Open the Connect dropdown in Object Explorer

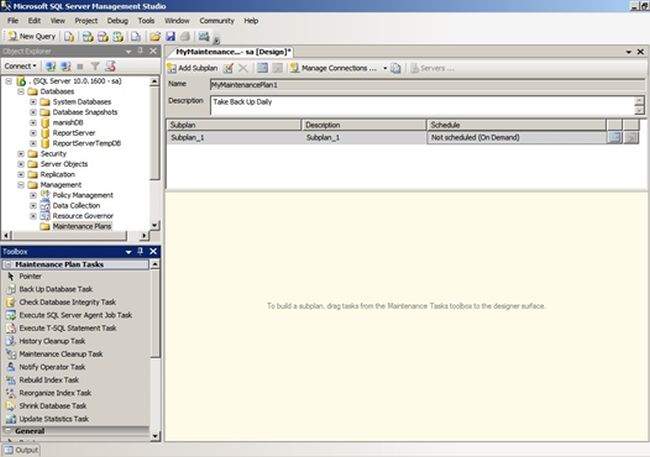20,66
